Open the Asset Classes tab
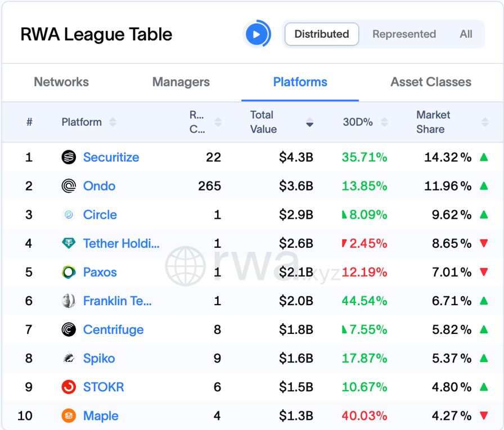504x430 pixels. pos(430,82)
